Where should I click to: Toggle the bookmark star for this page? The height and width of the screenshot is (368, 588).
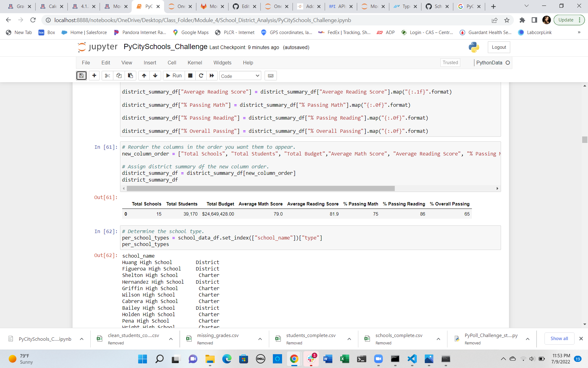click(507, 20)
